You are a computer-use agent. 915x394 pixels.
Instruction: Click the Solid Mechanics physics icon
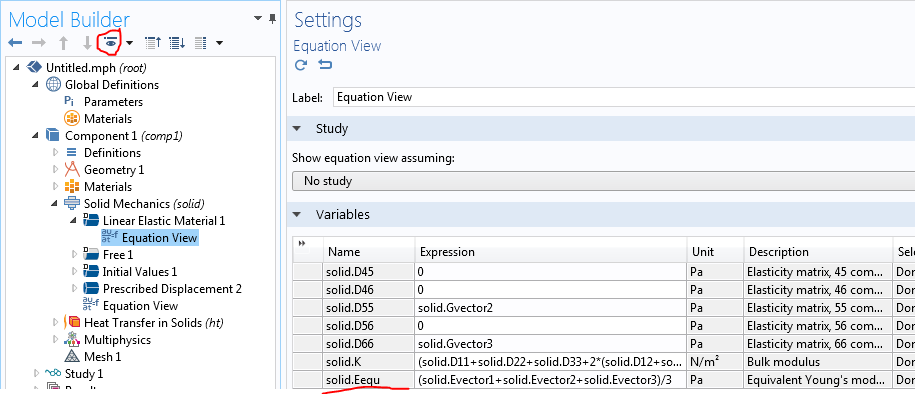pyautogui.click(x=71, y=203)
